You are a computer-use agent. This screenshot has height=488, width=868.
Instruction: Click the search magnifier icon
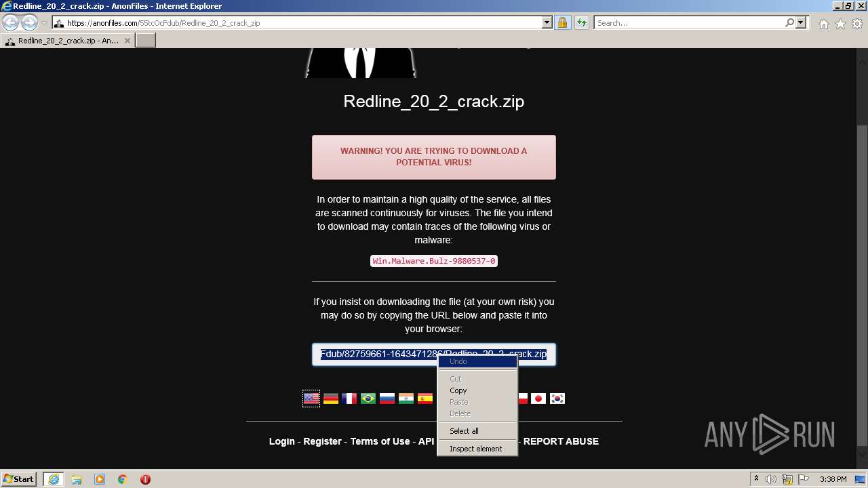coord(789,23)
